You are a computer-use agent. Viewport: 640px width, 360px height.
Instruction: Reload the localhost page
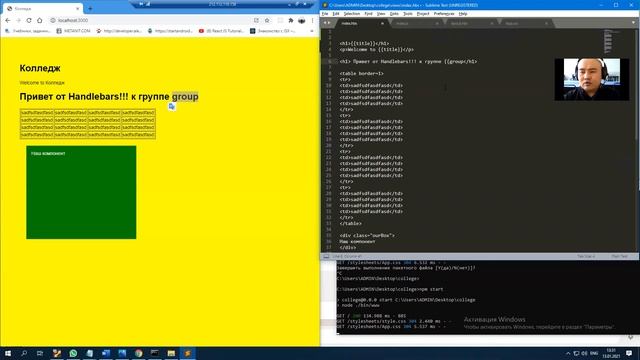click(x=29, y=20)
